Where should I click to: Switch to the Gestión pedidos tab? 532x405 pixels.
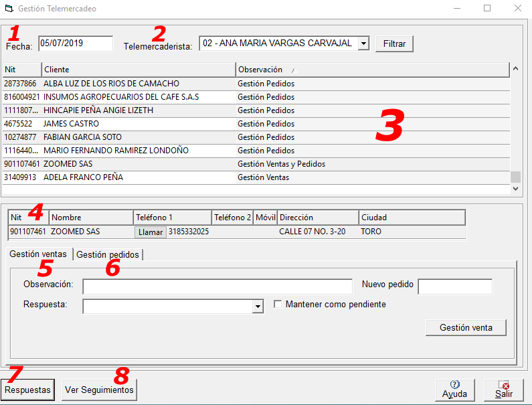[x=108, y=254]
